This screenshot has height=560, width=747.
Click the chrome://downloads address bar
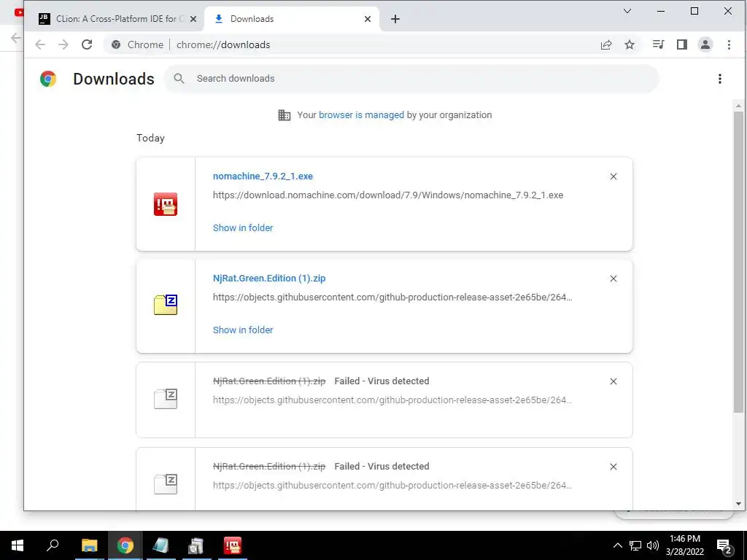(352, 44)
